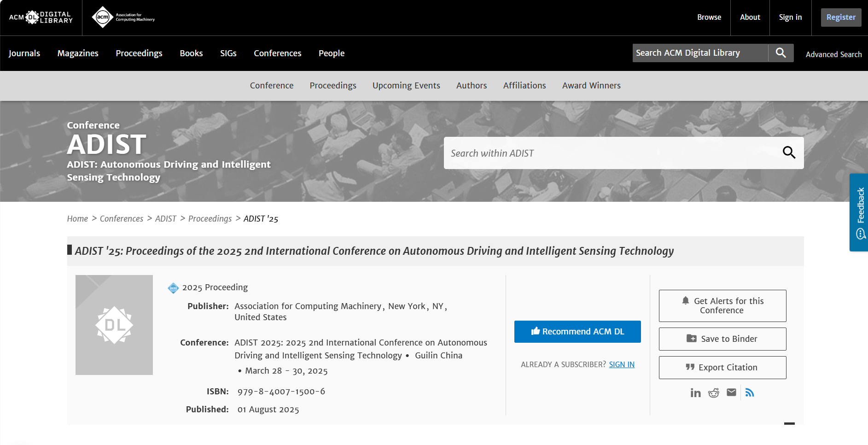Image resolution: width=868 pixels, height=445 pixels.
Task: Click Export Citation
Action: coord(722,368)
